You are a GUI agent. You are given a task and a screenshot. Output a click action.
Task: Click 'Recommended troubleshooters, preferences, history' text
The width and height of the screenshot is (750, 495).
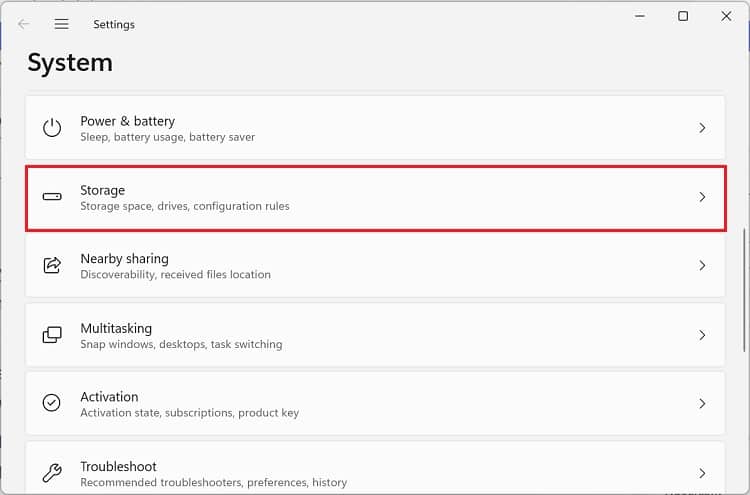coord(214,482)
